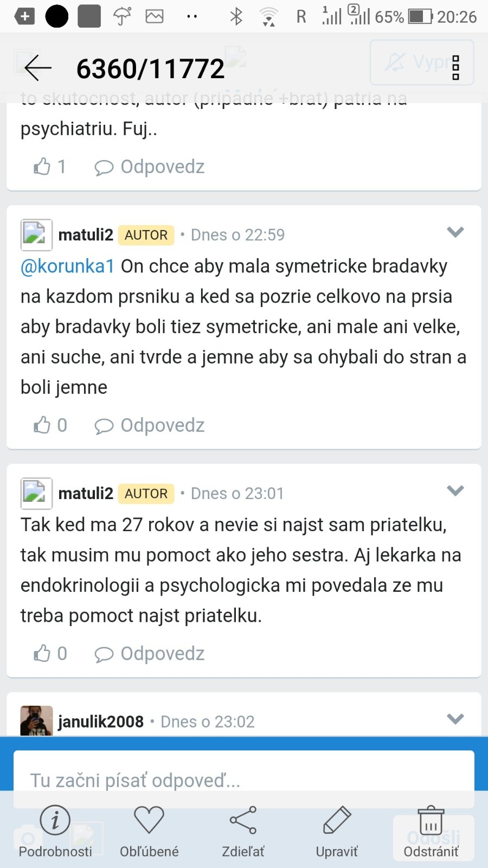Viewport: 488px width, 868px height.
Task: Open Podrobnosti info icon
Action: coord(55,820)
